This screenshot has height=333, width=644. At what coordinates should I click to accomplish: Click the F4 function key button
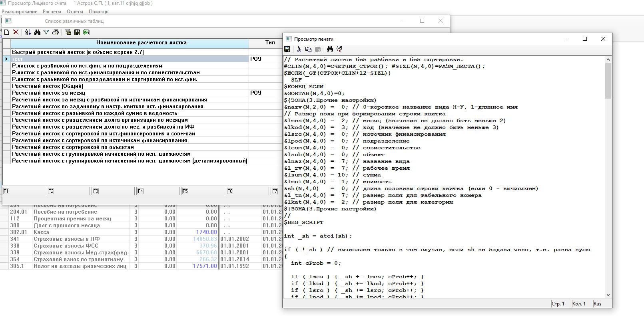(x=158, y=191)
